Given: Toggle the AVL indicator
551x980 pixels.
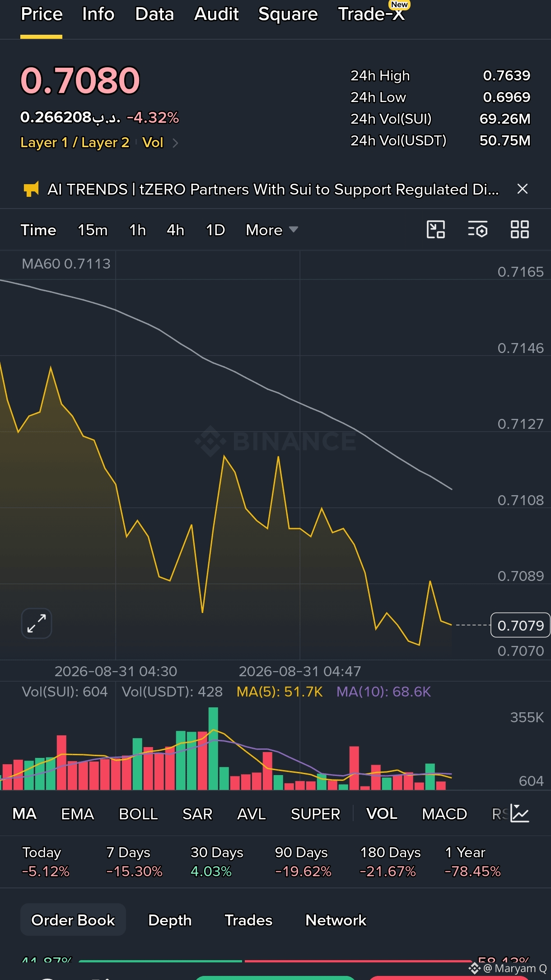Looking at the screenshot, I should pyautogui.click(x=252, y=814).
